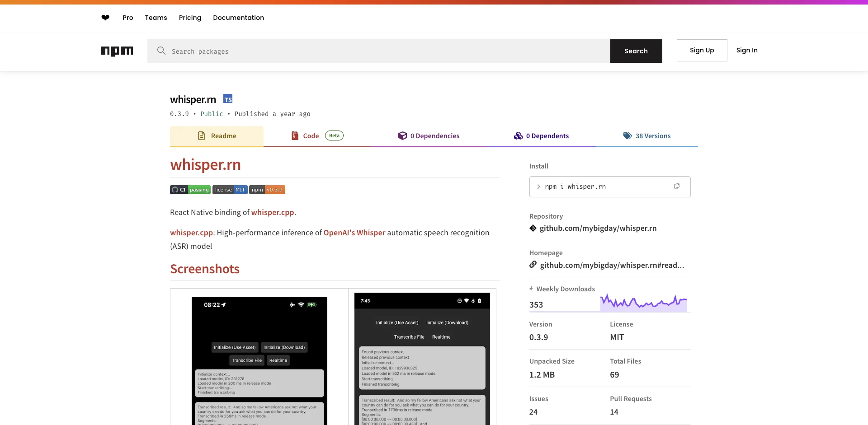This screenshot has width=868, height=425.
Task: Open the Android screenshot thumbnail
Action: (422, 359)
